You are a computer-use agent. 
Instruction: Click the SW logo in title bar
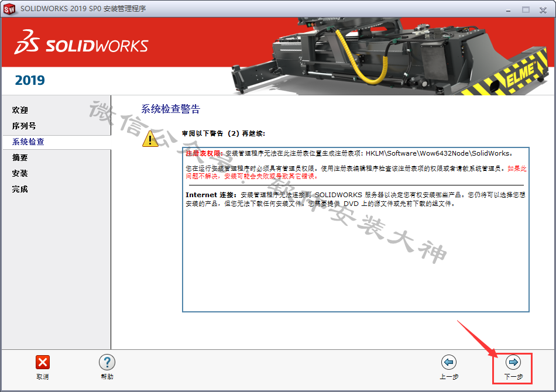[9, 9]
